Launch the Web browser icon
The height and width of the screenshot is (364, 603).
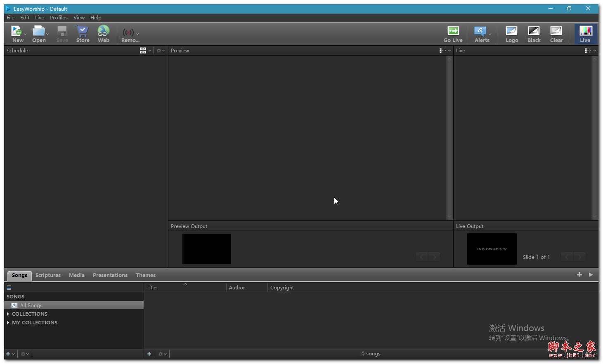pos(103,31)
